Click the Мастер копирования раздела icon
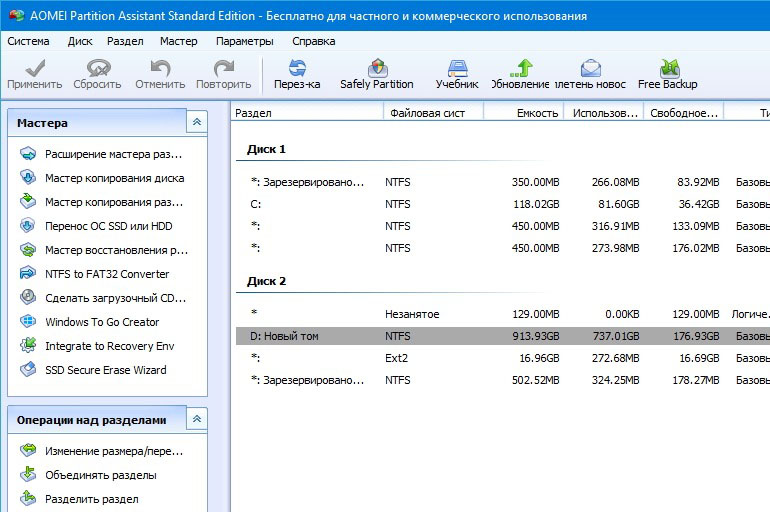This screenshot has height=512, width=770. [28, 201]
